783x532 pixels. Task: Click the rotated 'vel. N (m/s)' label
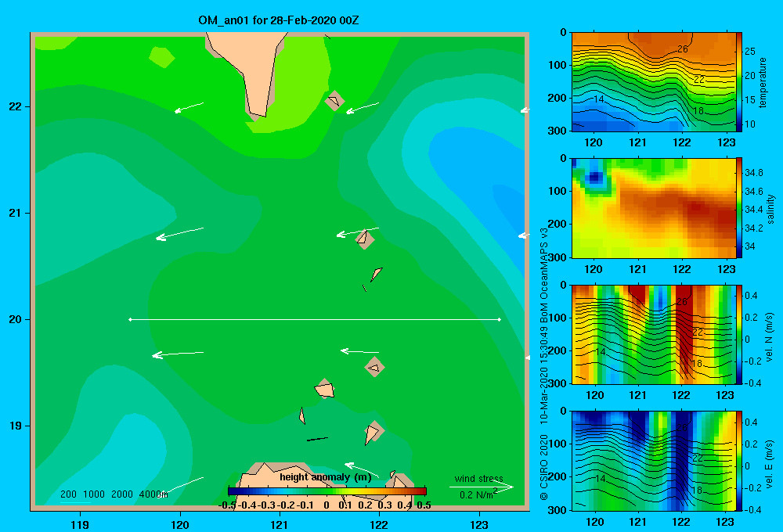(769, 337)
